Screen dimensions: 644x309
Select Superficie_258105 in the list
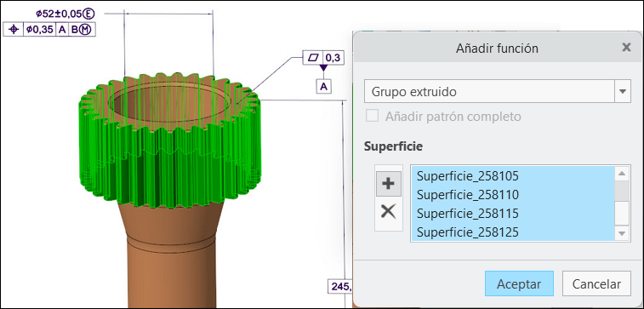pos(512,176)
